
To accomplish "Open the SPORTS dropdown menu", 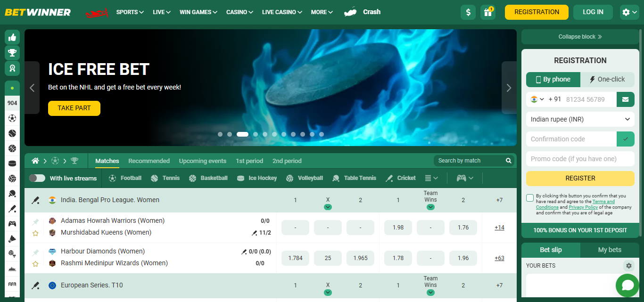I will point(130,12).
